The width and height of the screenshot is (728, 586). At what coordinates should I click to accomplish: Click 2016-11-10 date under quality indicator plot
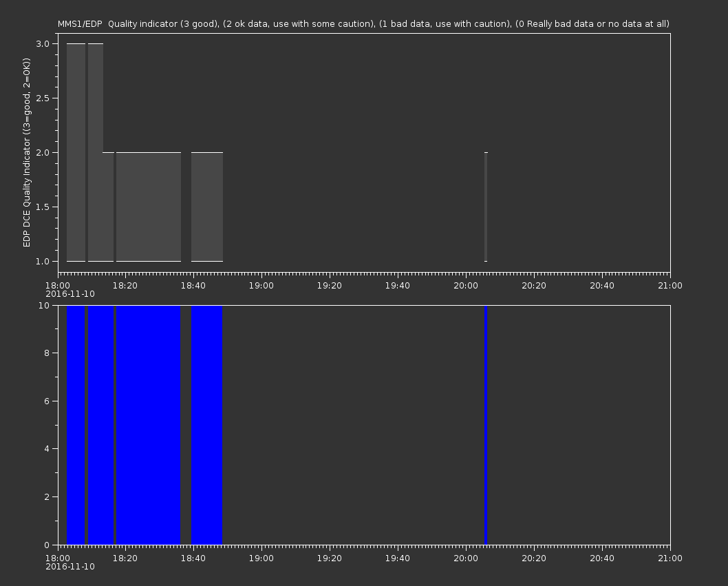coord(70,294)
